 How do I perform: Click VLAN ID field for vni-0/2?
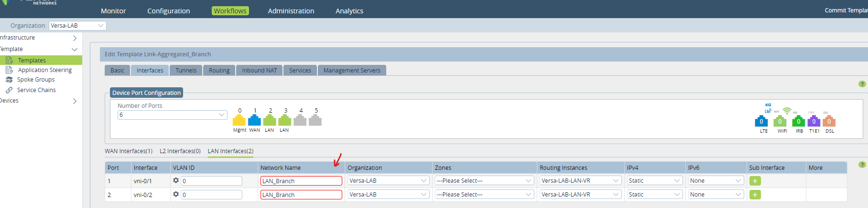pos(211,195)
